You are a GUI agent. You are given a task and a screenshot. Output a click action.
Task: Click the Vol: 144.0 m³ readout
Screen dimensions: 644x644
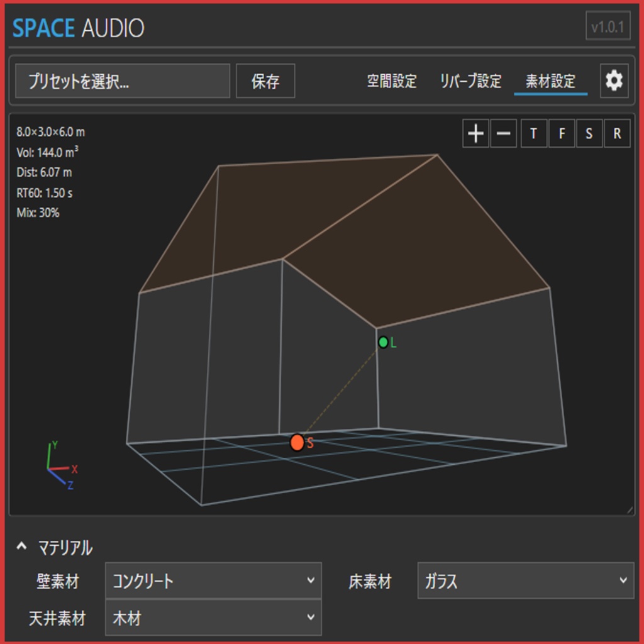tap(47, 152)
